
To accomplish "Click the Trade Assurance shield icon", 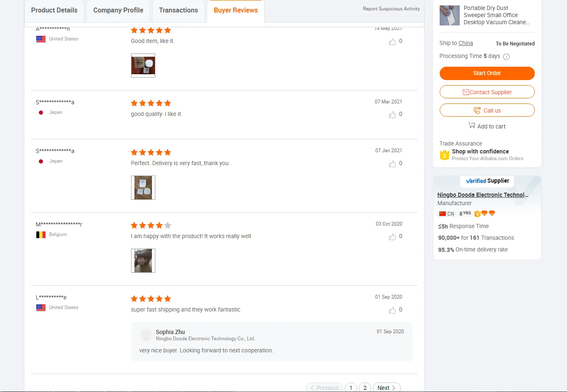I will (444, 155).
